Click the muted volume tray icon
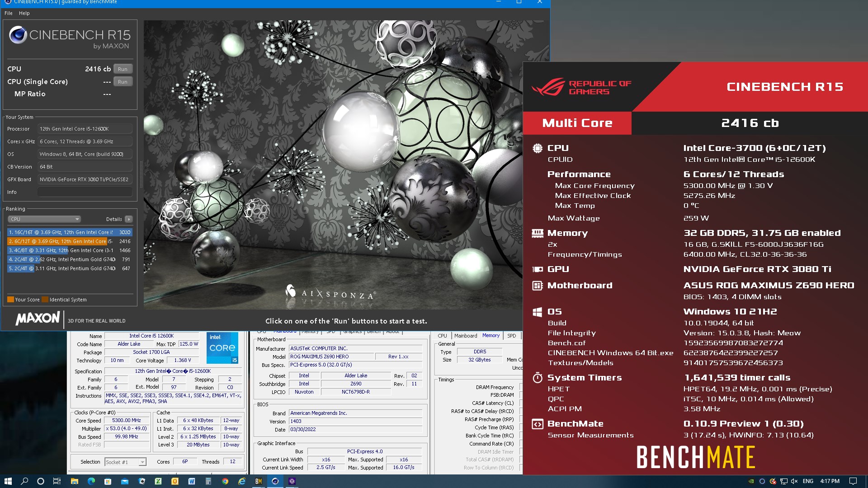Screen dimensions: 868x488 coord(794,481)
